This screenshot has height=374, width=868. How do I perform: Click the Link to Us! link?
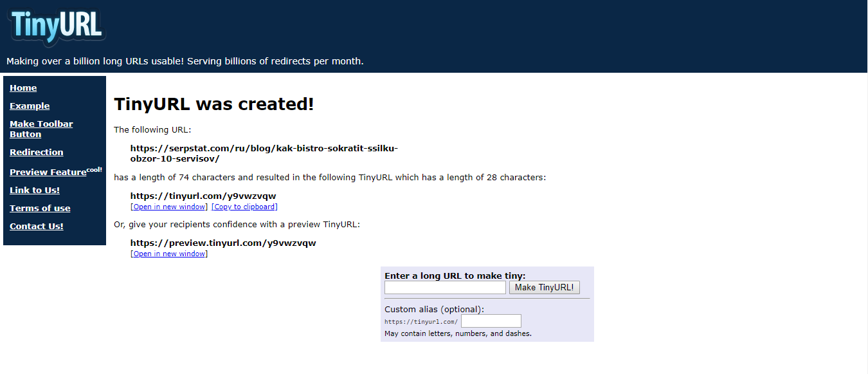pyautogui.click(x=35, y=191)
